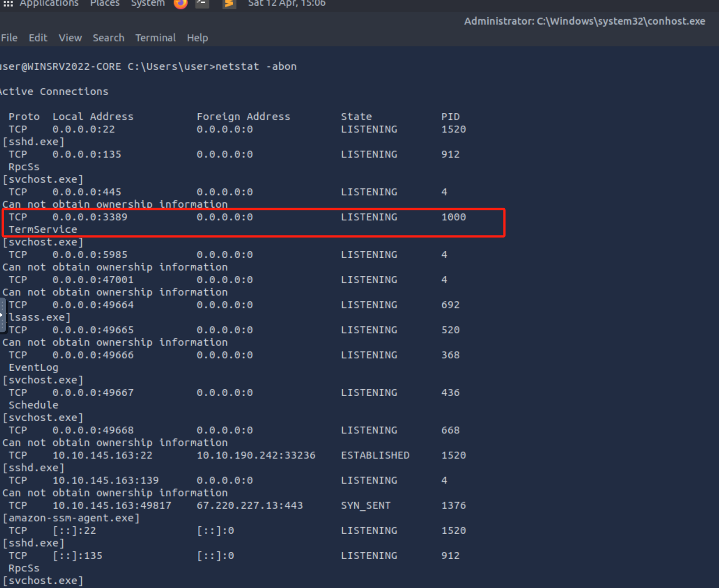Click local address '0.0.0.0:445'
Viewport: 719px width, 588px height.
click(87, 192)
